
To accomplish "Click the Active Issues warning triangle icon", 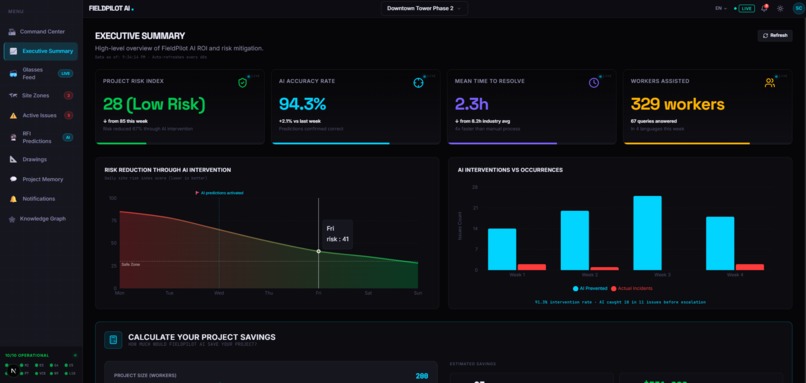I will point(13,116).
